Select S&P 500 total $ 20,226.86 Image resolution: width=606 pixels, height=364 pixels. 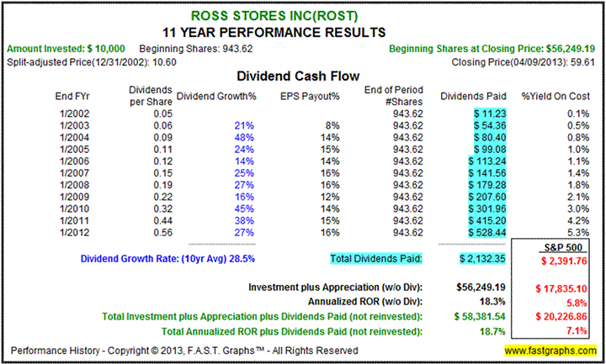561,317
